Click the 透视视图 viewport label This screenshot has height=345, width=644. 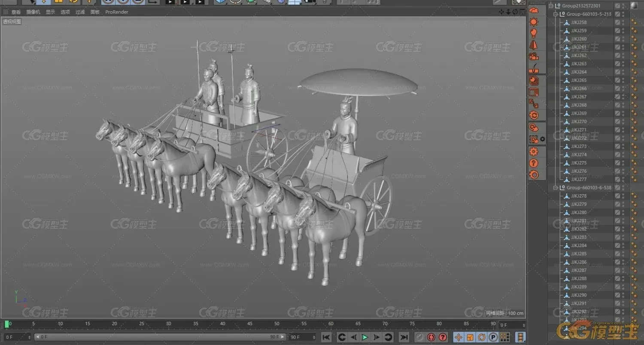12,21
